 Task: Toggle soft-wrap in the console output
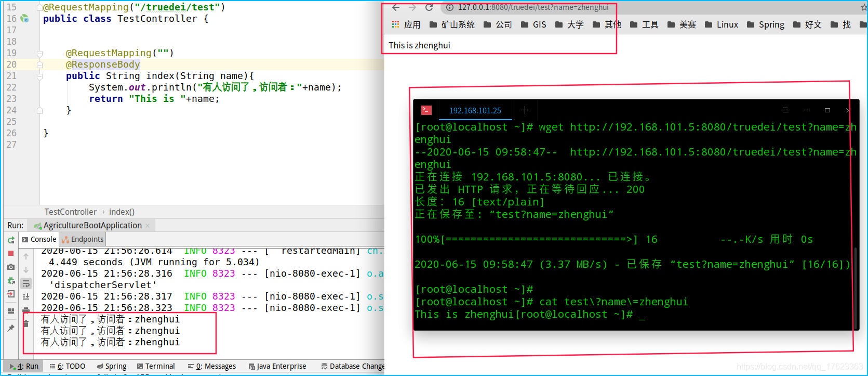click(x=26, y=283)
